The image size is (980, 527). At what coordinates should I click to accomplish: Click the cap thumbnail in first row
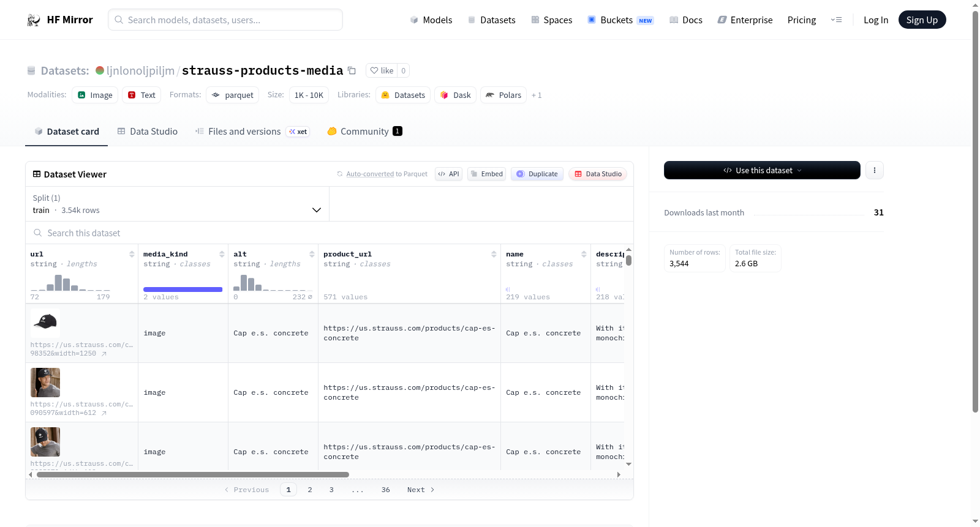pyautogui.click(x=45, y=323)
